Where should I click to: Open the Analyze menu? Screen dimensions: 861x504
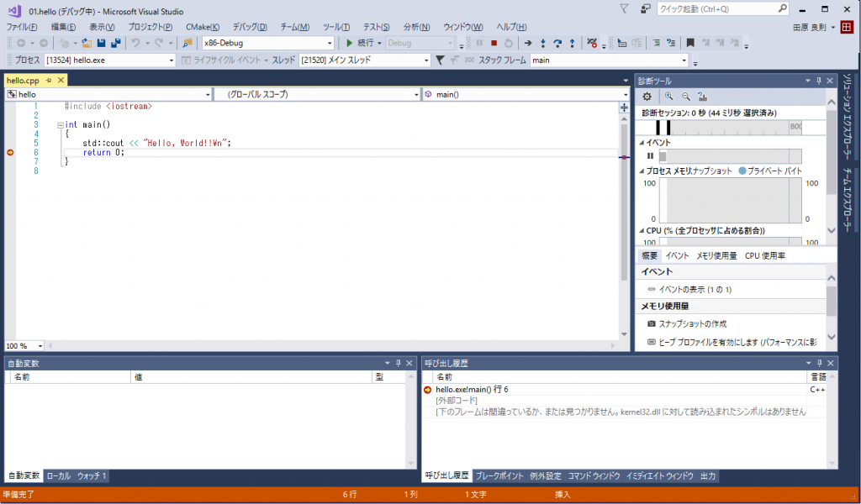pyautogui.click(x=416, y=27)
